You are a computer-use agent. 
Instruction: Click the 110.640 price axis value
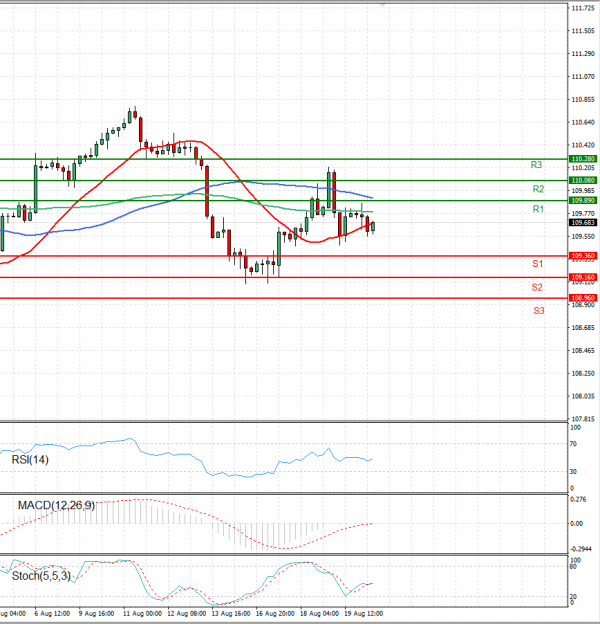click(583, 122)
